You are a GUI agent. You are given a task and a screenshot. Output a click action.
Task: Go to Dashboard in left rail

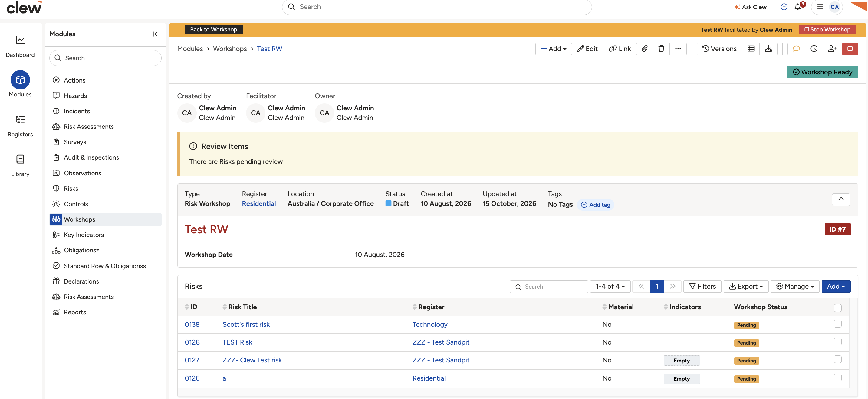tap(20, 47)
